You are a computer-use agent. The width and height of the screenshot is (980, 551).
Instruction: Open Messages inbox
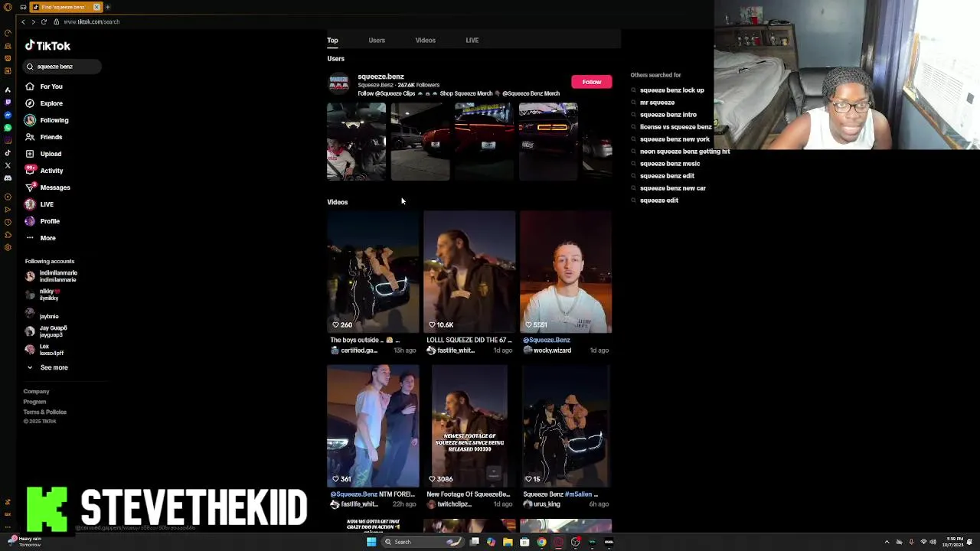tap(47, 187)
